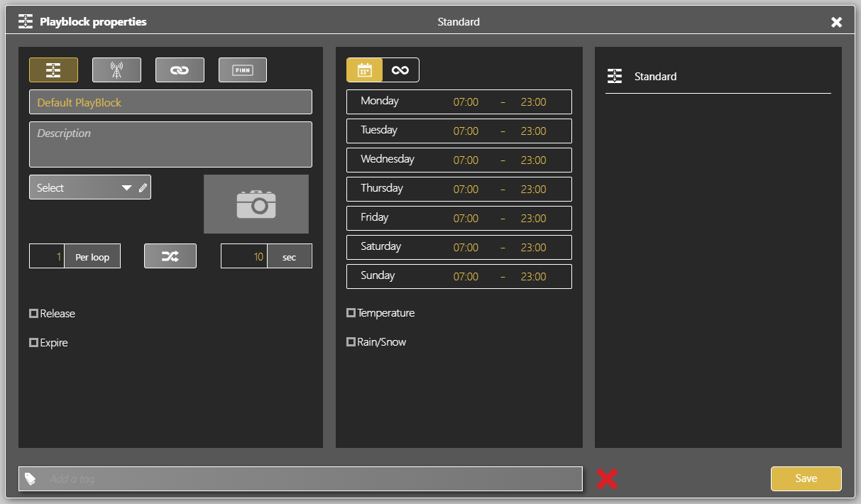The width and height of the screenshot is (861, 504).
Task: Click the Description text area
Action: click(x=170, y=144)
